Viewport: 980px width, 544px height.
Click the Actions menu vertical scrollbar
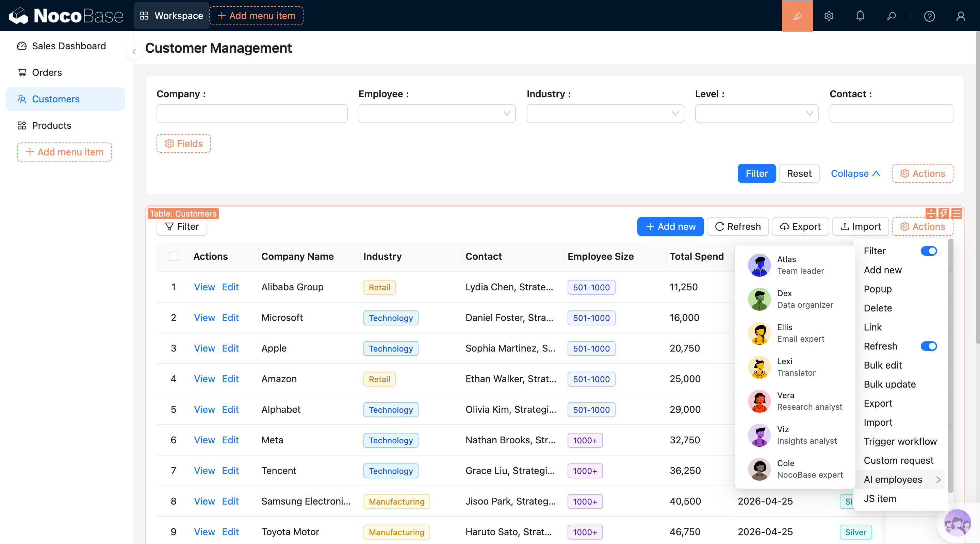[950, 365]
